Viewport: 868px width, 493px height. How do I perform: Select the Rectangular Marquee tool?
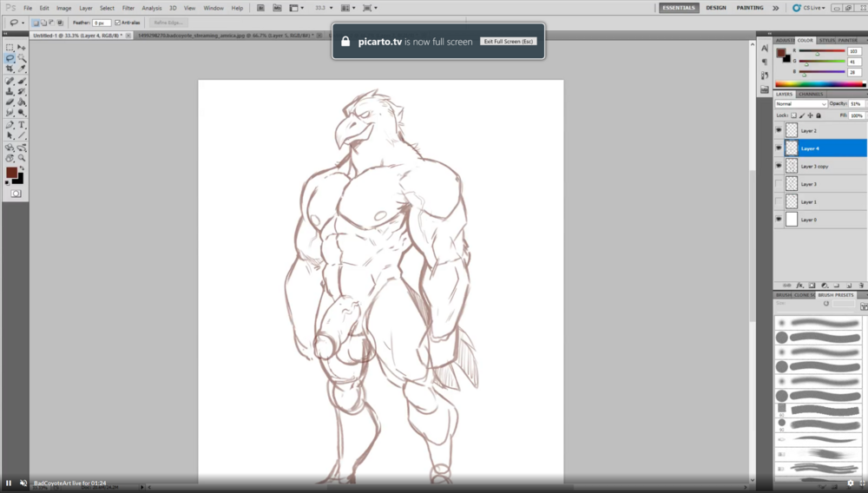[10, 48]
